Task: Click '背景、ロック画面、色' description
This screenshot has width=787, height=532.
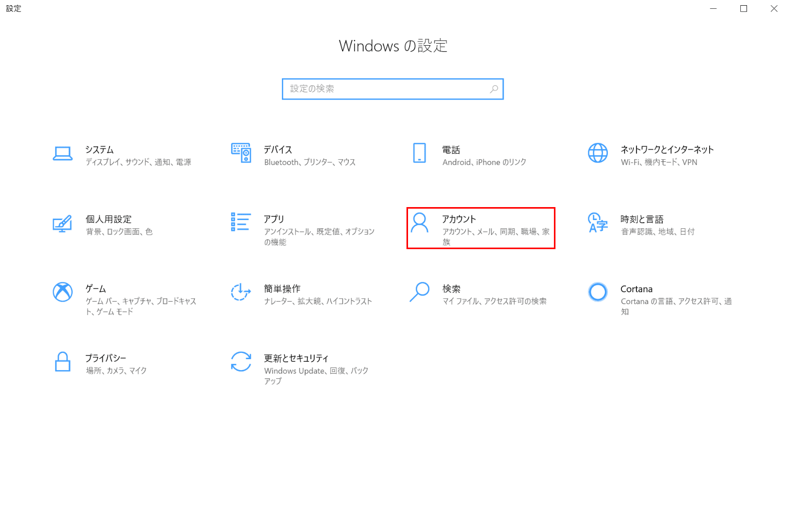Action: (119, 231)
